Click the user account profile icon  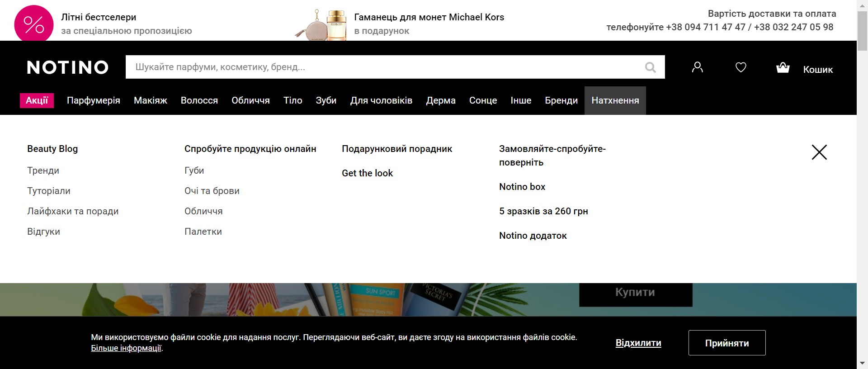click(x=697, y=67)
